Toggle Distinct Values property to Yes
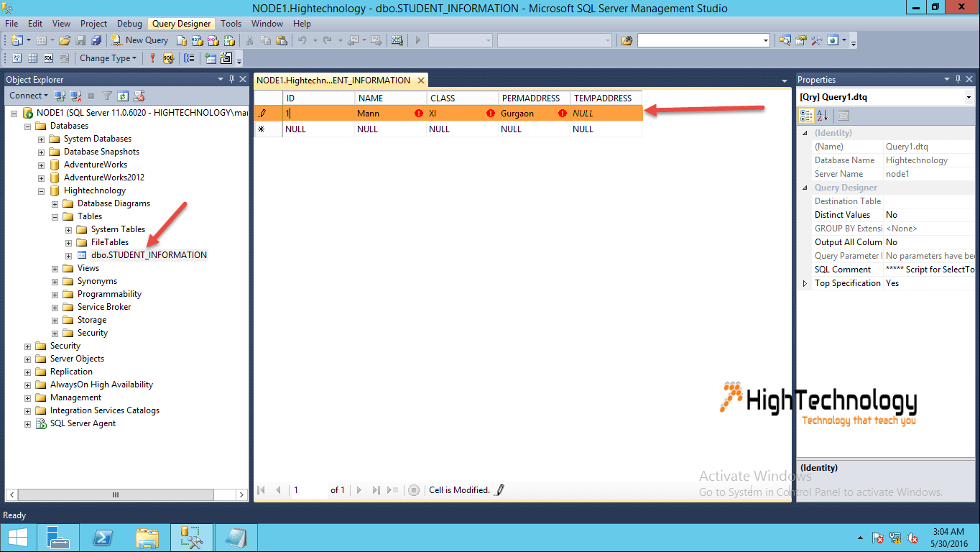This screenshot has width=980, height=552. click(893, 214)
